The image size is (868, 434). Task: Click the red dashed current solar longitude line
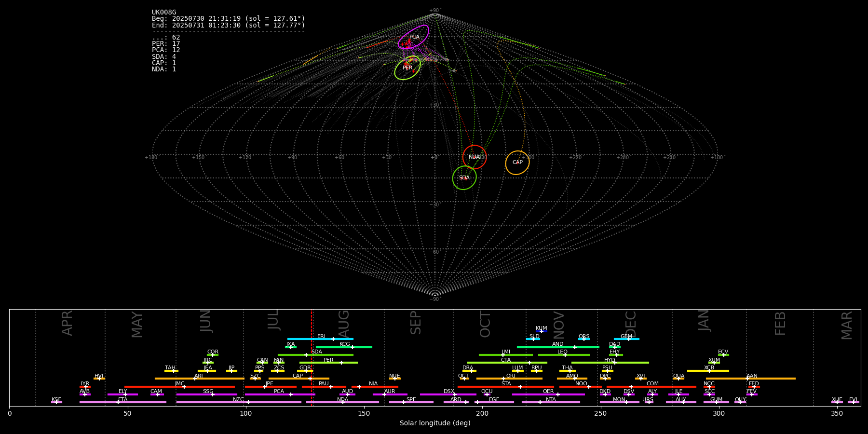312,357
